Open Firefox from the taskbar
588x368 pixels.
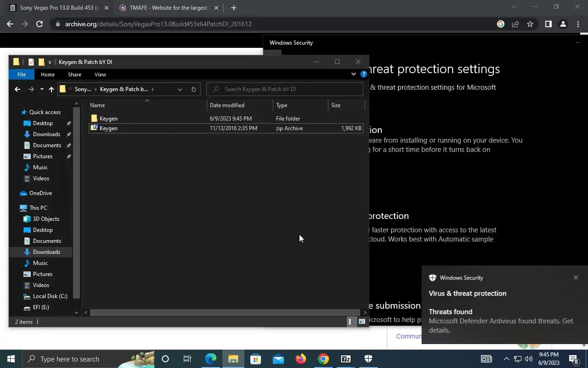[301, 359]
